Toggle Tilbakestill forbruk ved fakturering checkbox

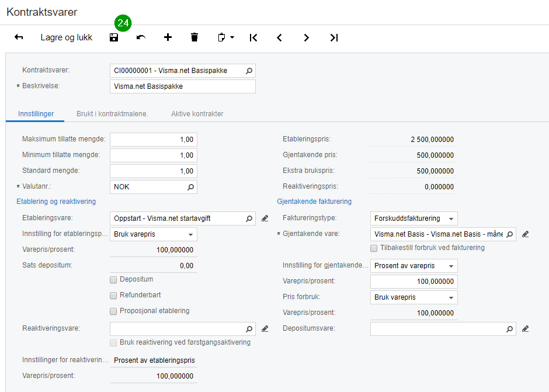(374, 248)
